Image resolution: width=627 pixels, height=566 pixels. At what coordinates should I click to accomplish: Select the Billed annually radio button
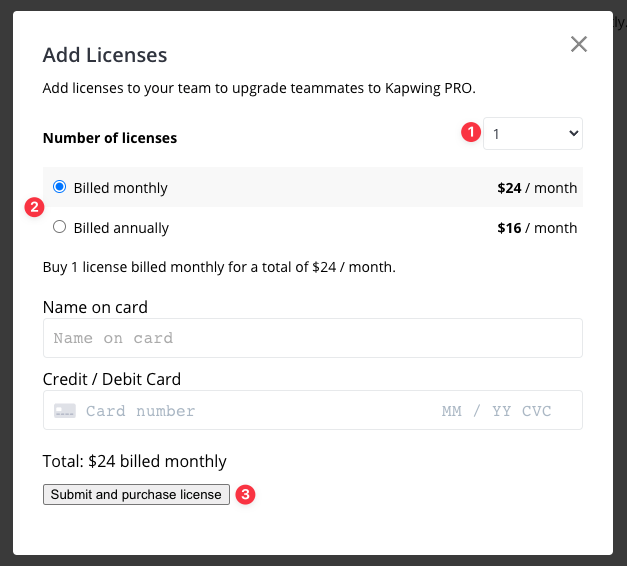click(x=59, y=227)
